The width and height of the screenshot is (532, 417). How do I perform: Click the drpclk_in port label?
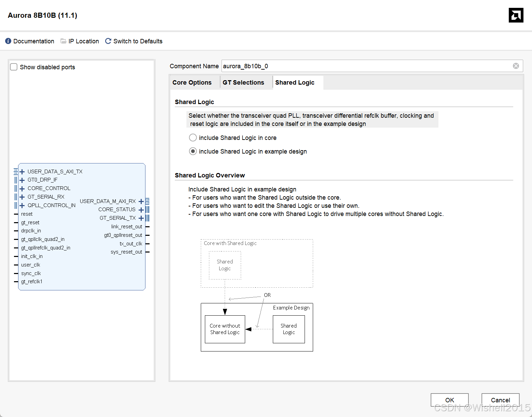pyautogui.click(x=31, y=231)
